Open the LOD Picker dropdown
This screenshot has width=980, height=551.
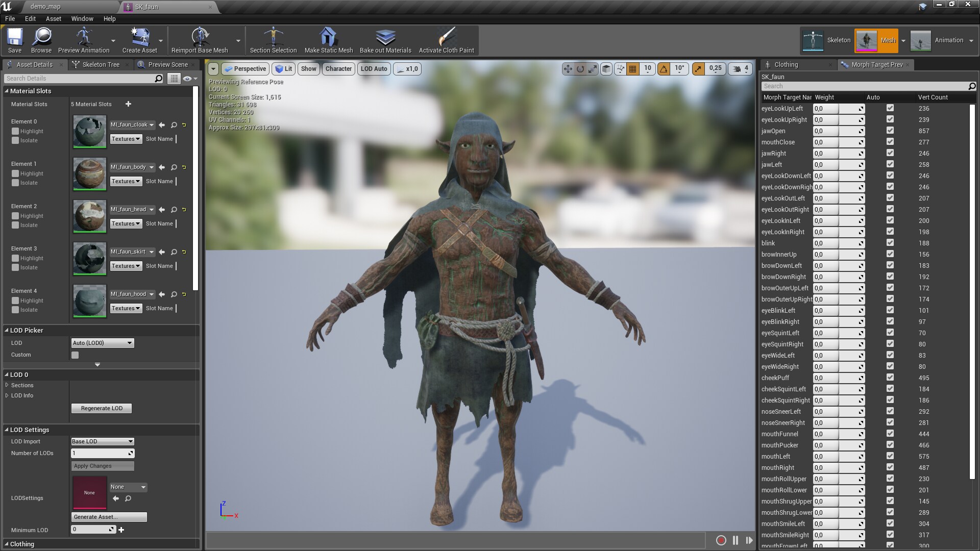pyautogui.click(x=102, y=343)
